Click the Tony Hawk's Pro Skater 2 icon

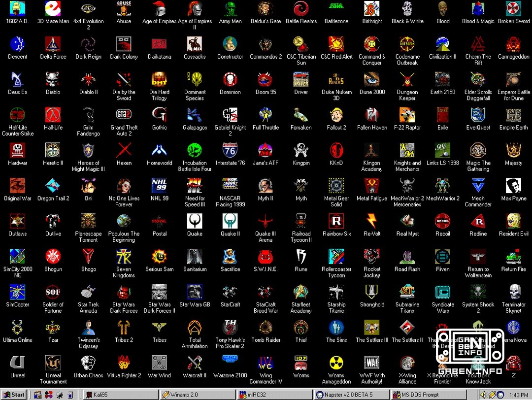[230, 328]
